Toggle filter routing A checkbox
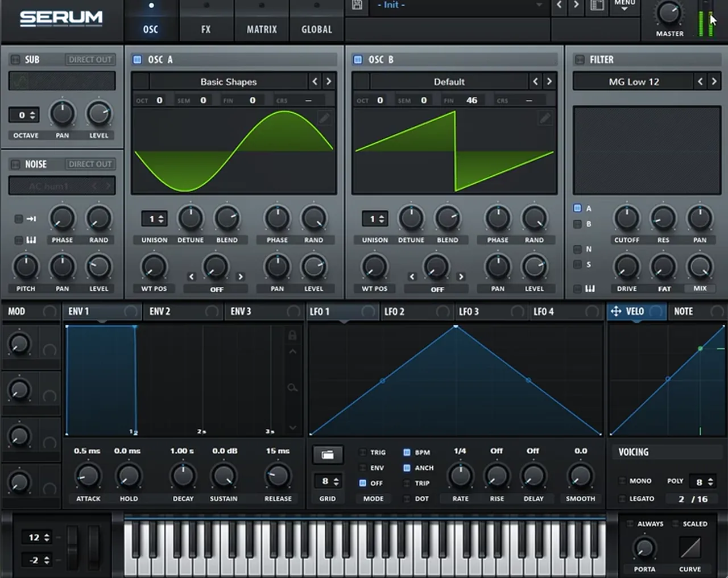Viewport: 728px width, 578px height. tap(577, 208)
